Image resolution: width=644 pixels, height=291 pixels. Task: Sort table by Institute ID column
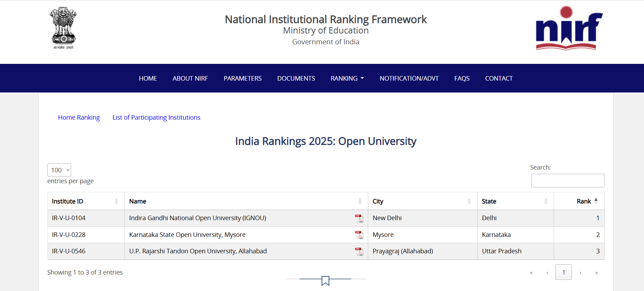click(x=86, y=201)
